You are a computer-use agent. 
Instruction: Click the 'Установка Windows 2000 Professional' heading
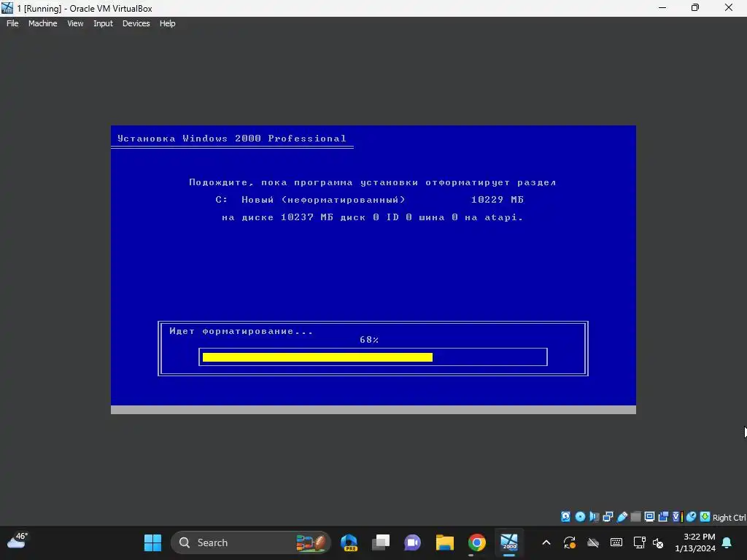[x=231, y=138]
